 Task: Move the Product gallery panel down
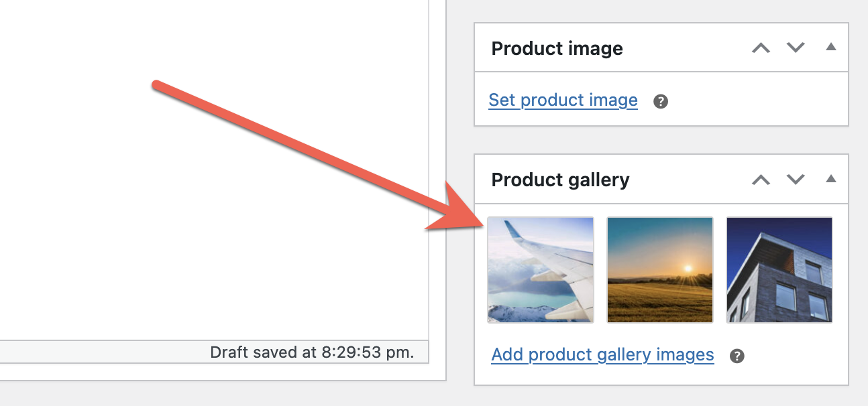(796, 180)
